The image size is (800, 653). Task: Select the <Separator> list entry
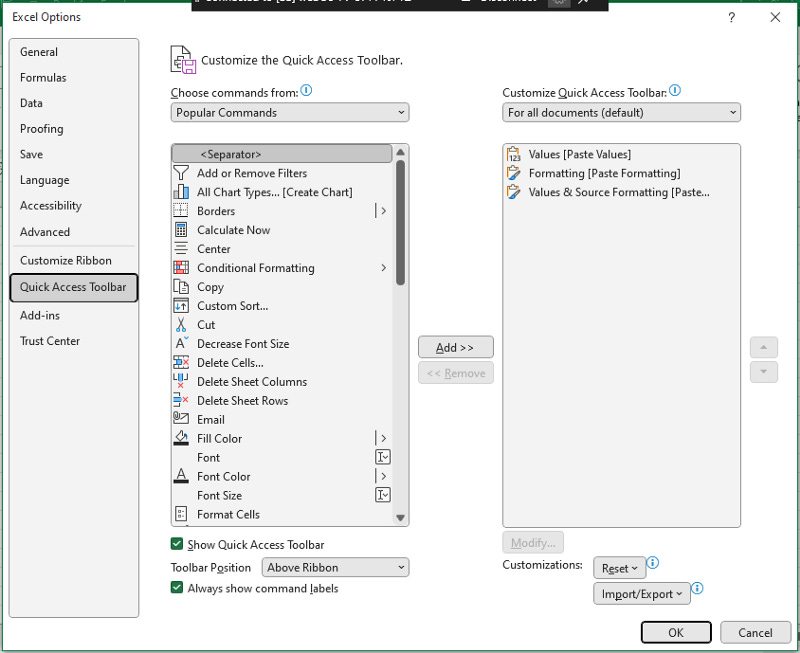(x=282, y=154)
